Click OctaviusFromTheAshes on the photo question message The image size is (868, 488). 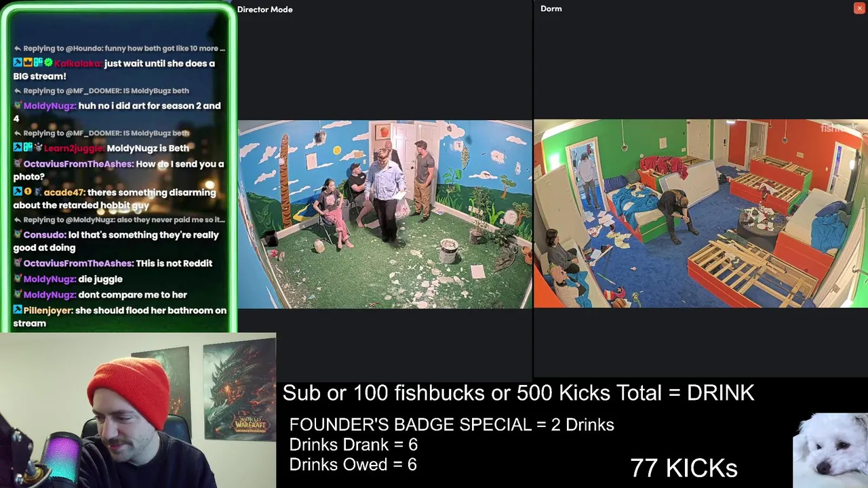click(x=78, y=164)
